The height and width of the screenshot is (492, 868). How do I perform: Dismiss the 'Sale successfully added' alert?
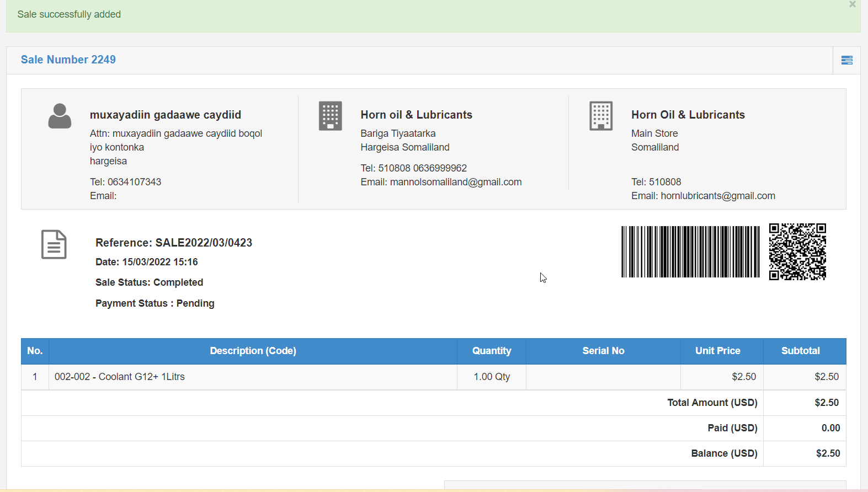853,4
